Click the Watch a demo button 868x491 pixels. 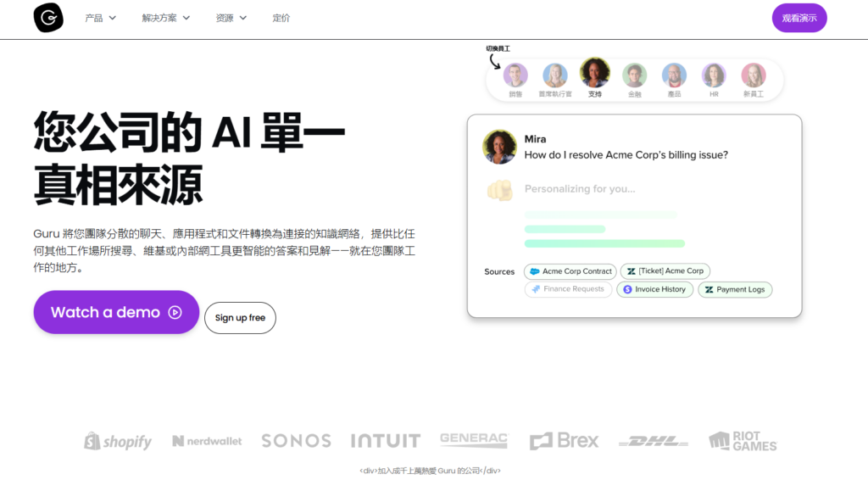115,312
